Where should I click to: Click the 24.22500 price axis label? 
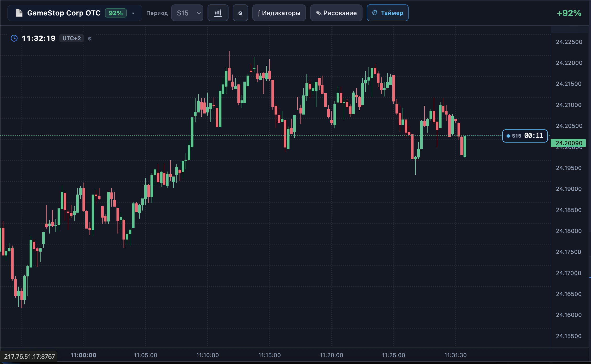tap(569, 42)
